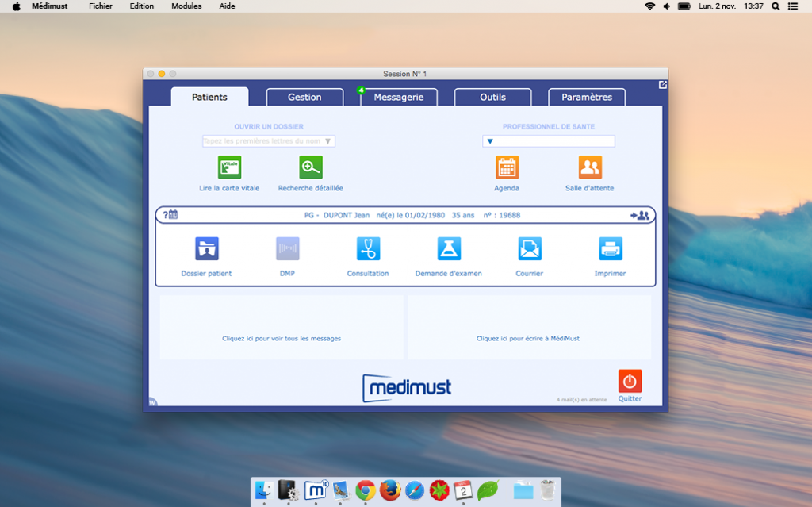Switch to the Messagerie tab
Screen dimensions: 812x507
(399, 97)
